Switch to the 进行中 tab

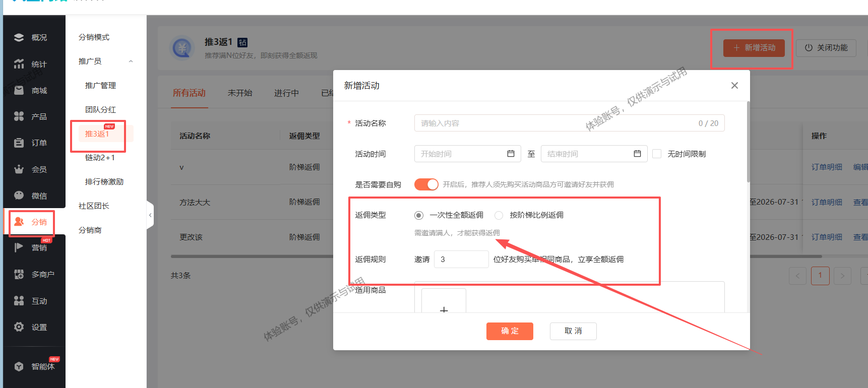click(286, 93)
